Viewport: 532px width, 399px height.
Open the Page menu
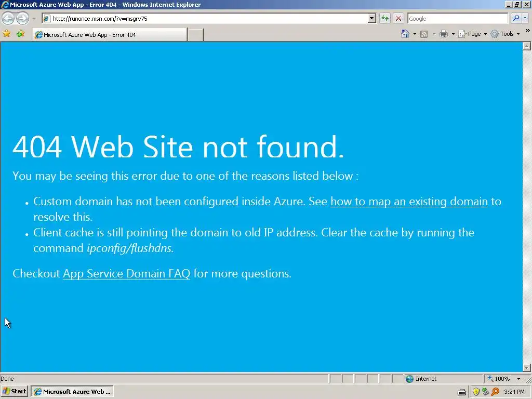click(472, 34)
